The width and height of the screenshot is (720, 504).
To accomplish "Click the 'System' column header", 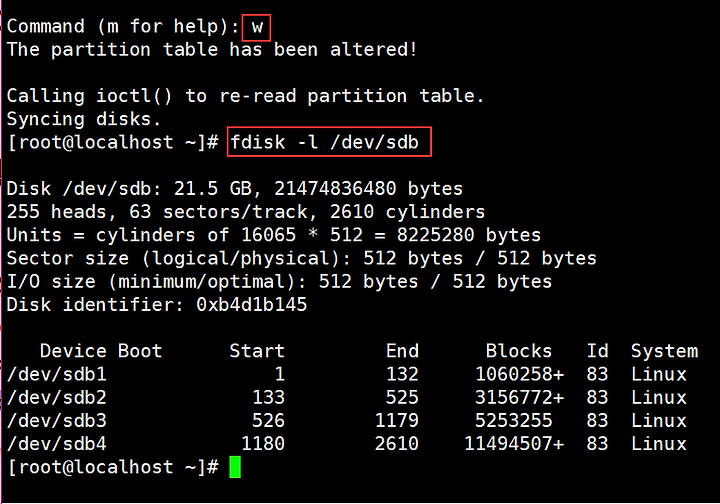I will 664,352.
